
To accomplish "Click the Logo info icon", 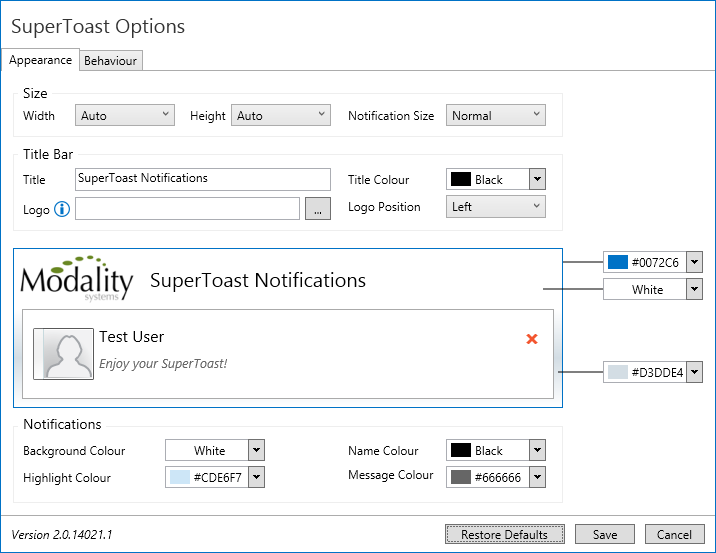I will (62, 209).
